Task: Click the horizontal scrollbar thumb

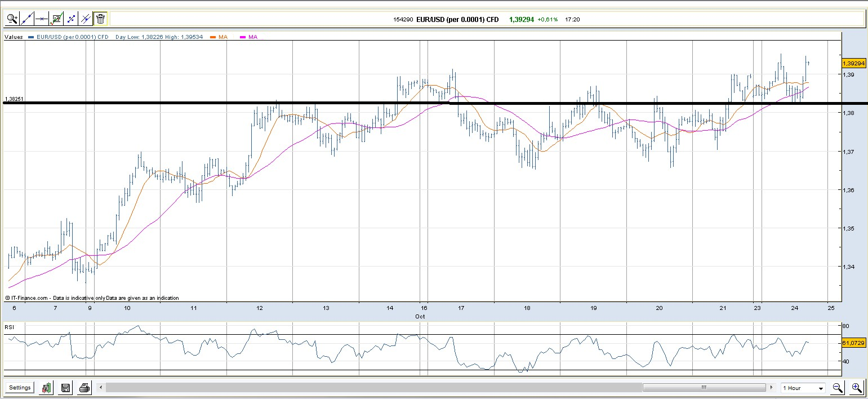Action: tap(704, 388)
